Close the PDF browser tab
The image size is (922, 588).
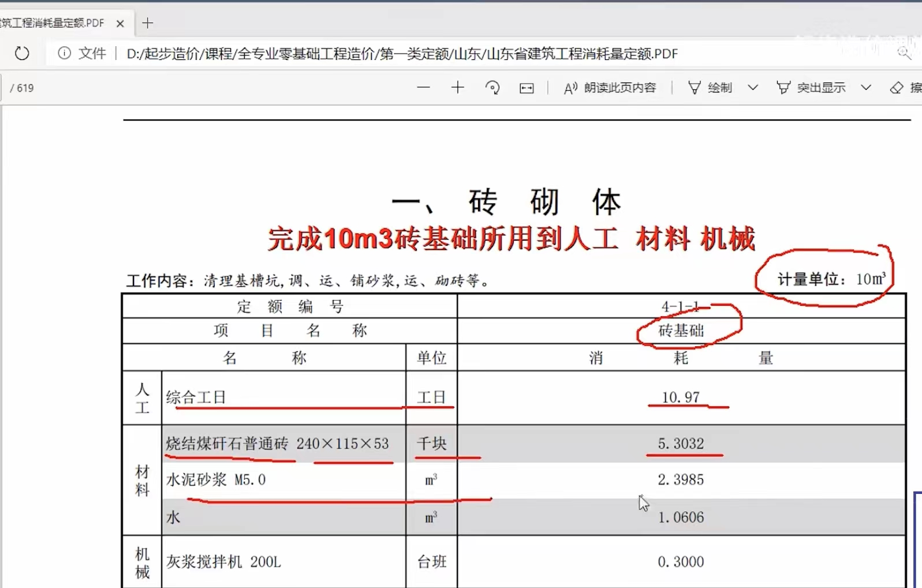[120, 24]
